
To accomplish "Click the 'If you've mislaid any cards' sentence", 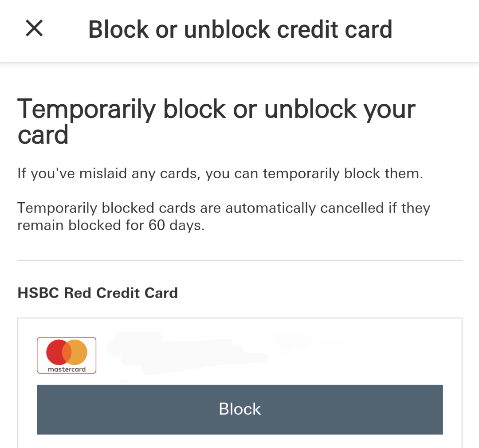I will point(220,173).
